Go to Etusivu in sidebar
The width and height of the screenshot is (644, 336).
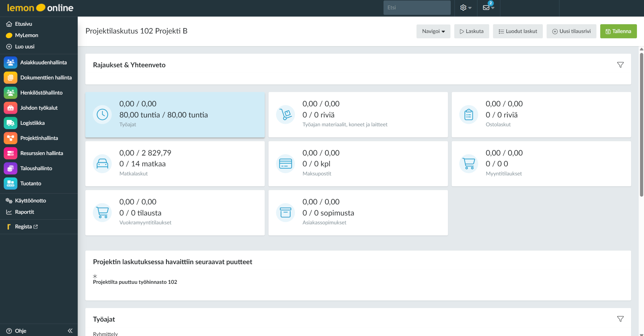pyautogui.click(x=23, y=24)
